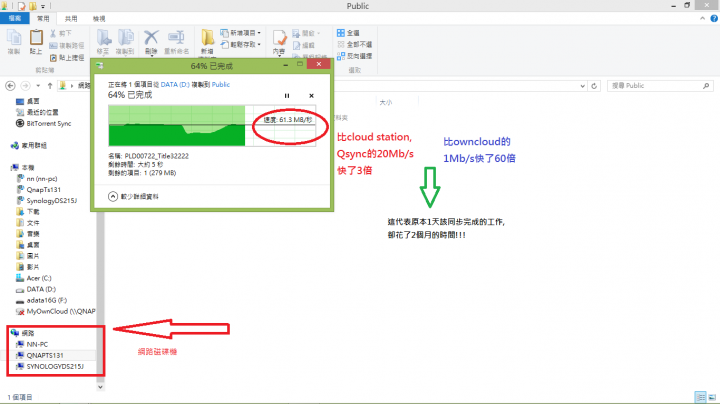Click the Select all icon
The image size is (720, 404).
pyautogui.click(x=341, y=33)
